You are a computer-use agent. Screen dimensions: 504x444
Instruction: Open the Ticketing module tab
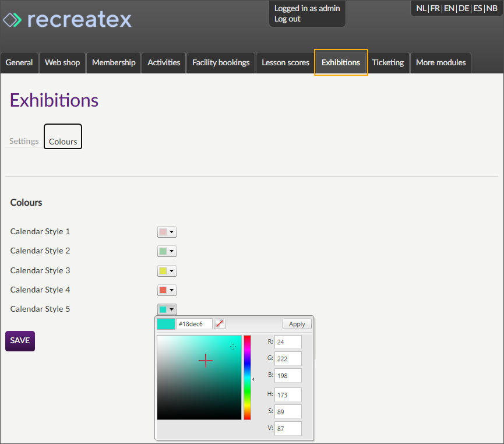[388, 62]
